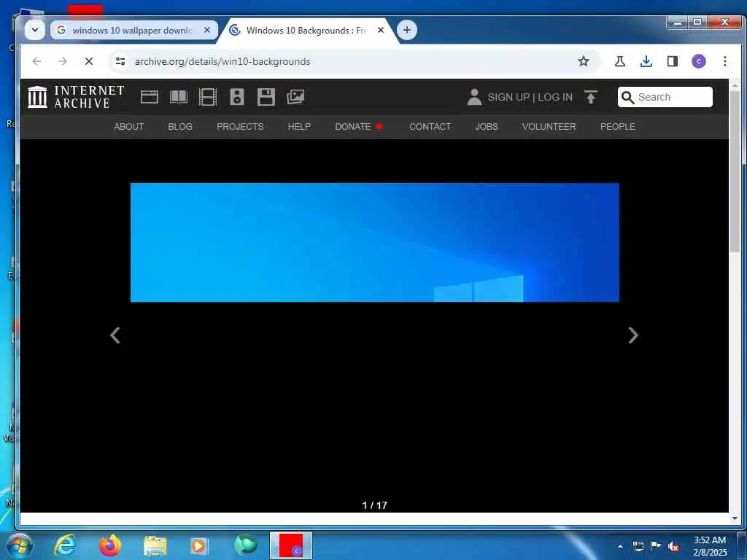Open the Web (Wayback) media icon
The width and height of the screenshot is (747, 560).
tap(149, 97)
